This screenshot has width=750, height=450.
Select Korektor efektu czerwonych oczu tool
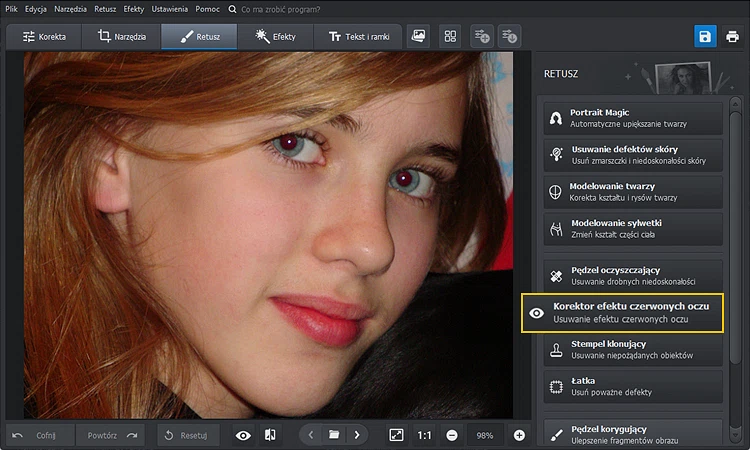pyautogui.click(x=622, y=313)
